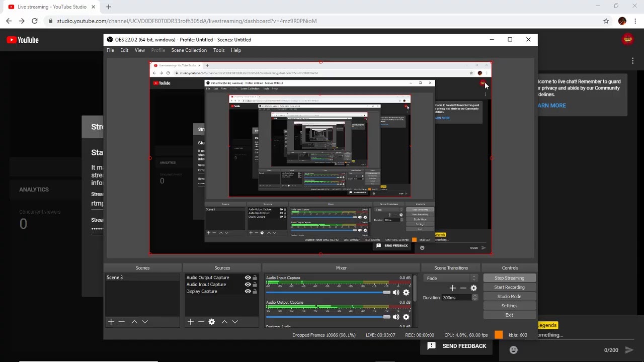Remove selected source with Sources minus icon
The image size is (644, 362).
201,322
